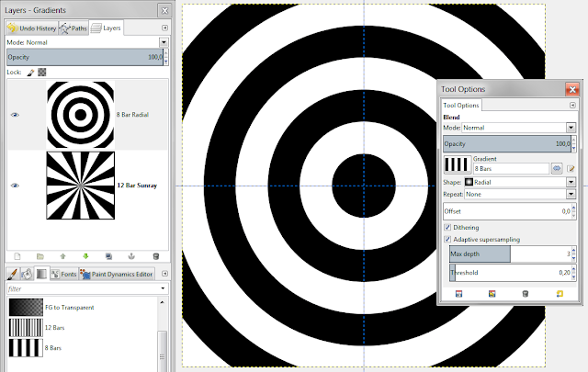The width and height of the screenshot is (588, 372).
Task: Open Tool Options tab configuration menu
Action: [572, 105]
